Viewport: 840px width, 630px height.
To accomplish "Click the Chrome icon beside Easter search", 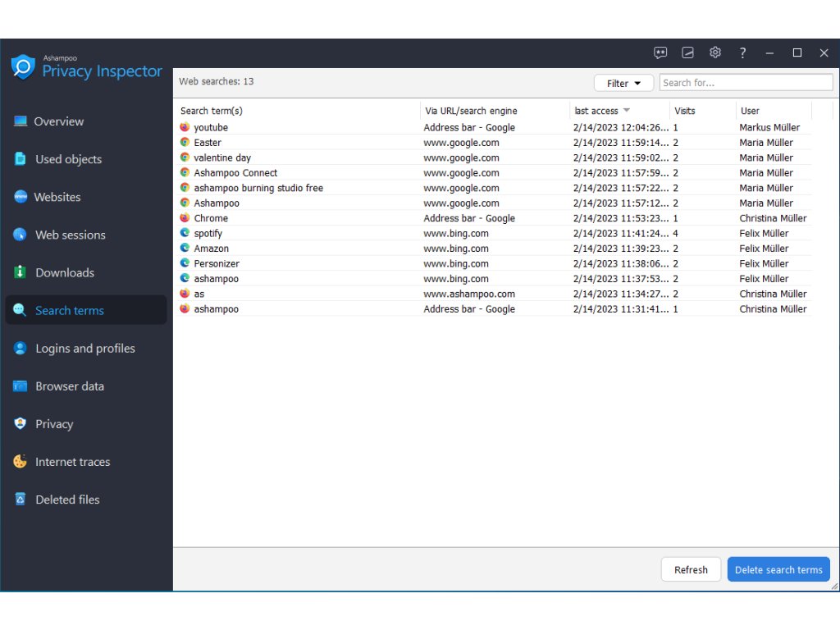I will tap(185, 142).
